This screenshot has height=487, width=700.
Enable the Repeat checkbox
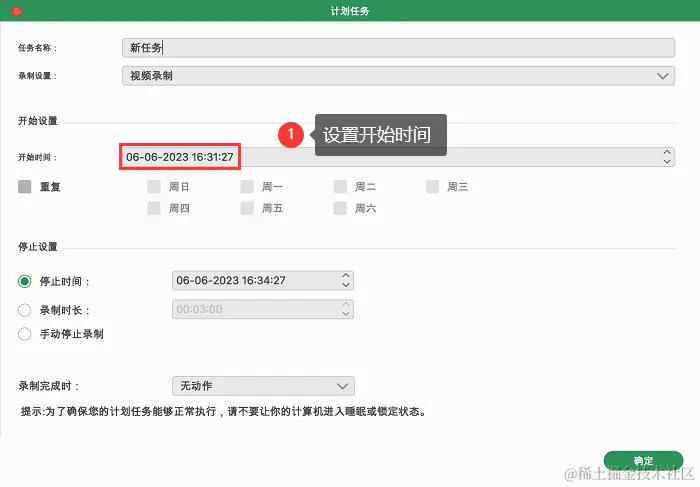[25, 187]
